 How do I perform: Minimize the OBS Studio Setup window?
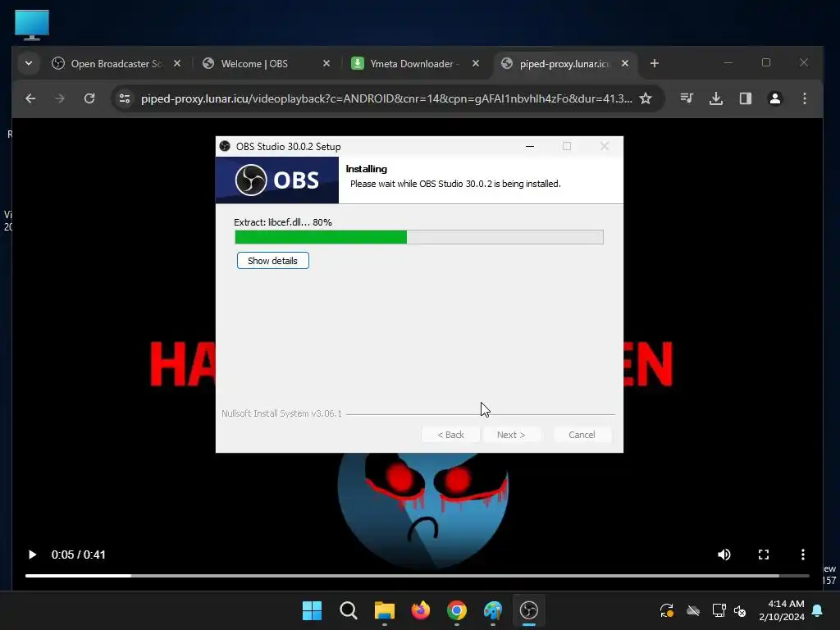(530, 146)
